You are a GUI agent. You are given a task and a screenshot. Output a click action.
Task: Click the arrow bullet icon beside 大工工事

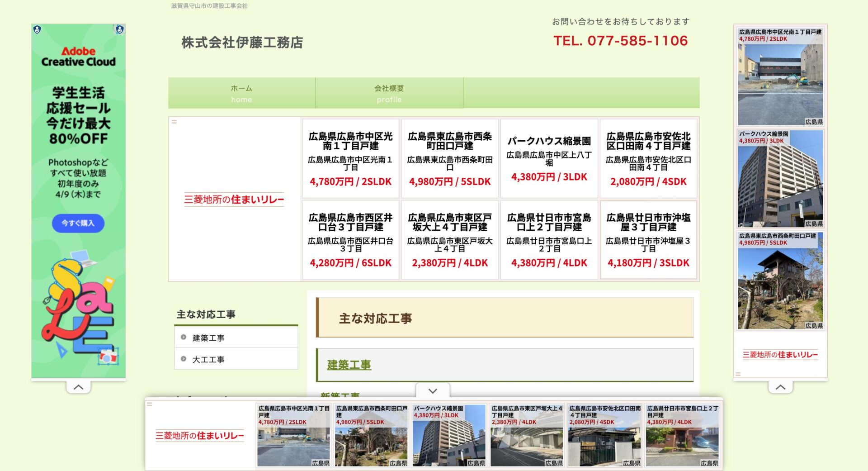tap(183, 359)
